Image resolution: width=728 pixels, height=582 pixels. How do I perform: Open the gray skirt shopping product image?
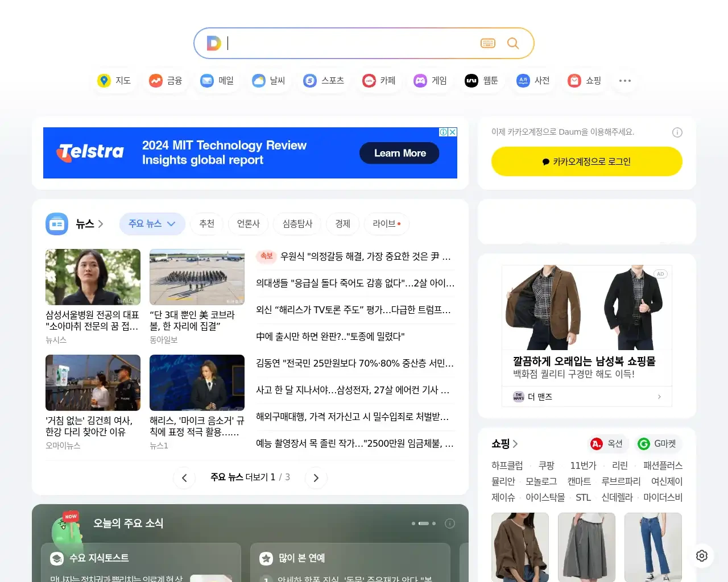click(x=586, y=547)
